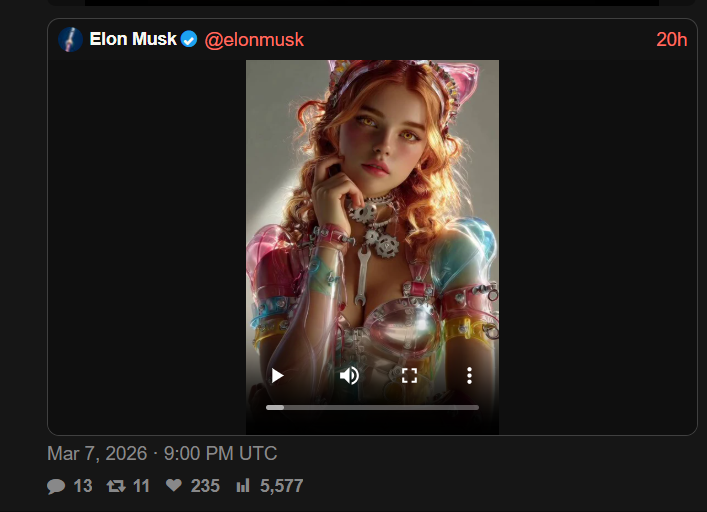Mute the video using the speaker icon

point(349,376)
